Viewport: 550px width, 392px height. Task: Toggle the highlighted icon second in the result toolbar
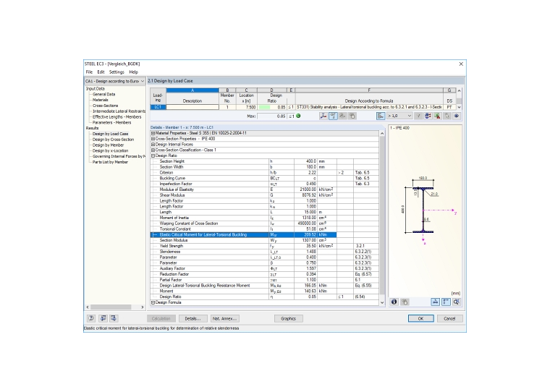(333, 116)
